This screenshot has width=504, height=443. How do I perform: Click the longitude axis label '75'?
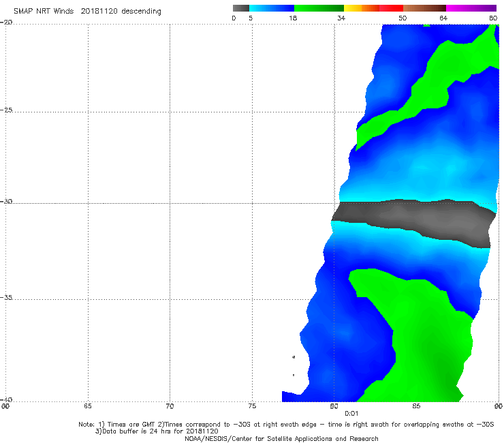pos(252,406)
